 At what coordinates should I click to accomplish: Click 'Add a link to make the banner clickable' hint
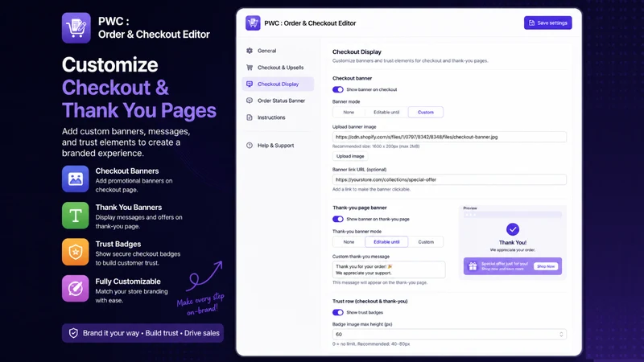[371, 189]
